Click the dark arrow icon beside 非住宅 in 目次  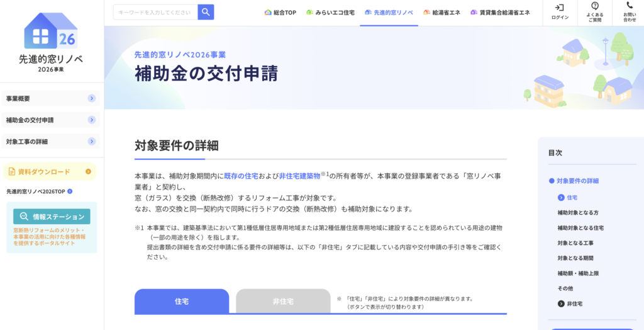coord(561,304)
